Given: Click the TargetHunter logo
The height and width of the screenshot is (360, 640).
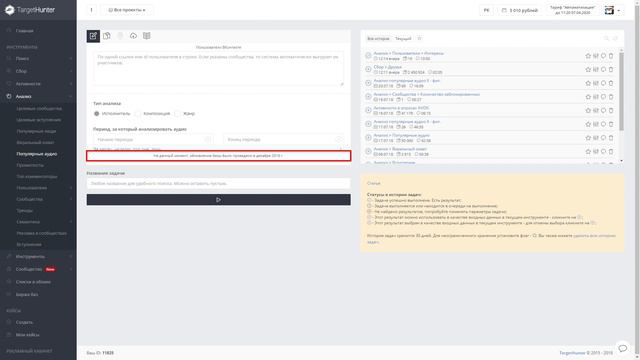Looking at the screenshot, I should pos(30,10).
